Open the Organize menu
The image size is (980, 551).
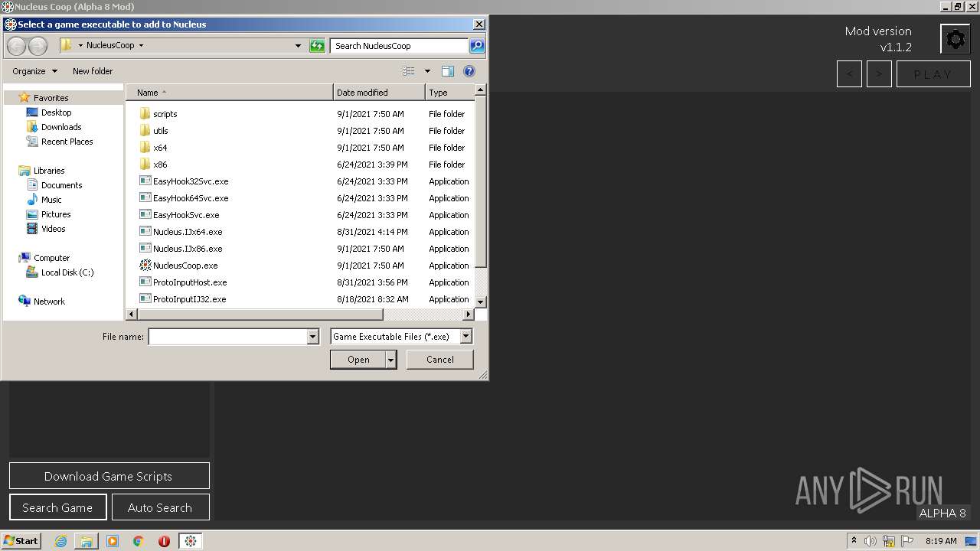(x=34, y=71)
